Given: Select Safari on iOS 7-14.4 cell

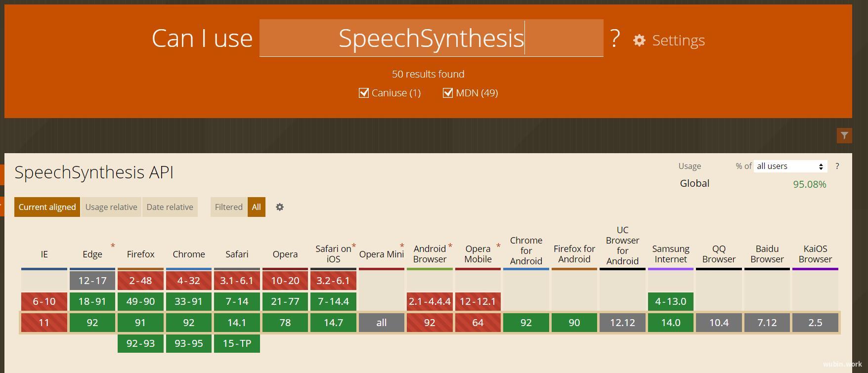Looking at the screenshot, I should click(x=333, y=301).
